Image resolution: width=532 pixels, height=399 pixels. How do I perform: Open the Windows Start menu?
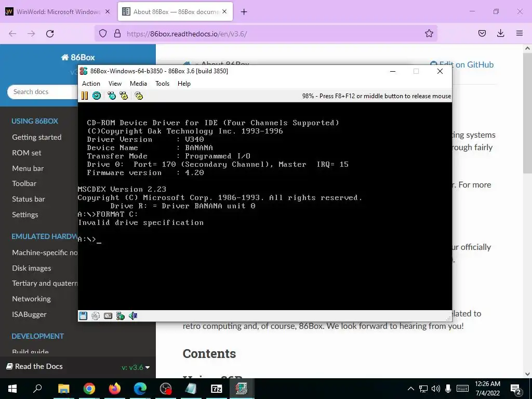tap(12, 389)
